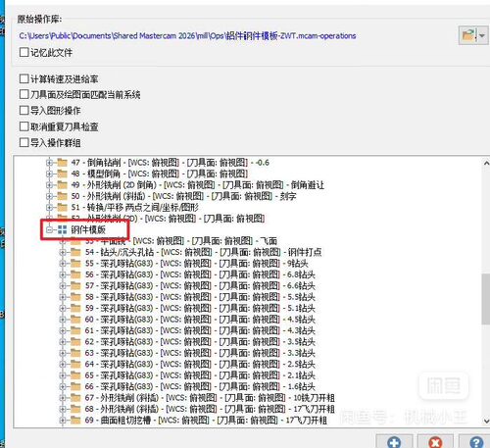Screen dimensions: 490x448
Task: Select folder icon of operation 47
Action: click(x=62, y=162)
